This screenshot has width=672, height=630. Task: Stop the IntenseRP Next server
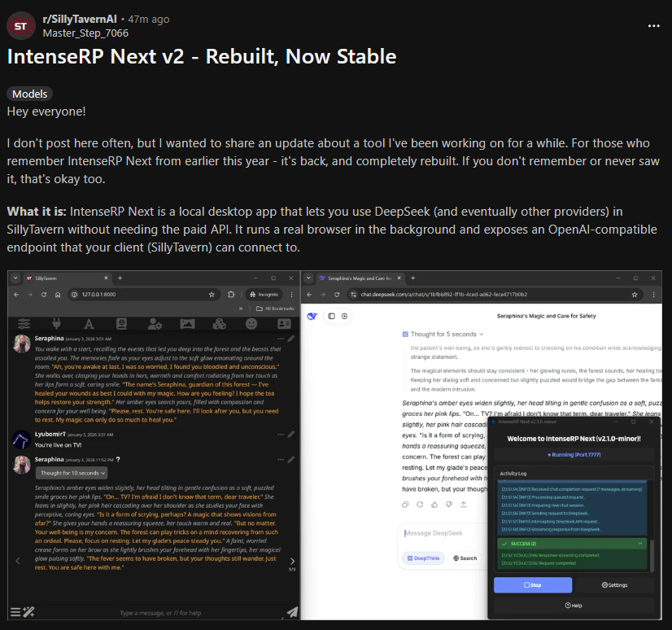point(533,585)
